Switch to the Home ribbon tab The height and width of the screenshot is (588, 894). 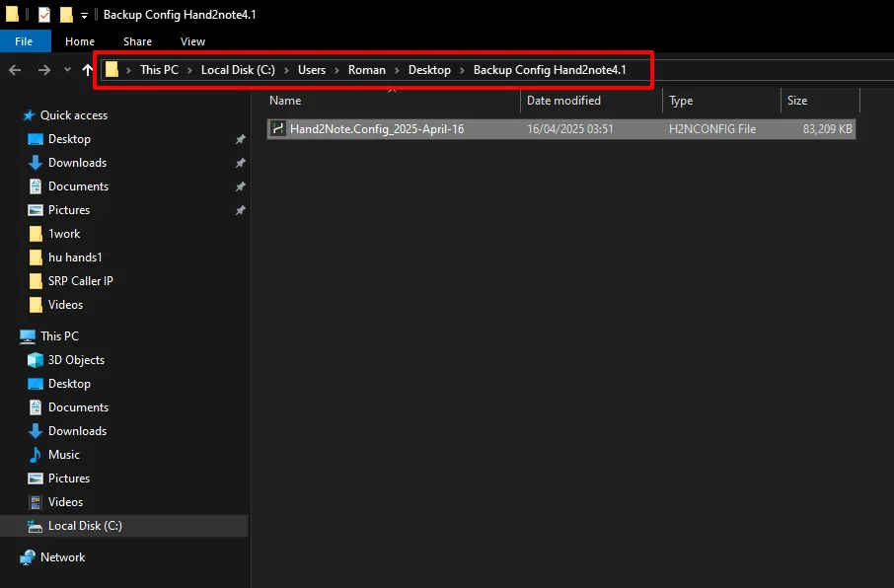point(80,41)
